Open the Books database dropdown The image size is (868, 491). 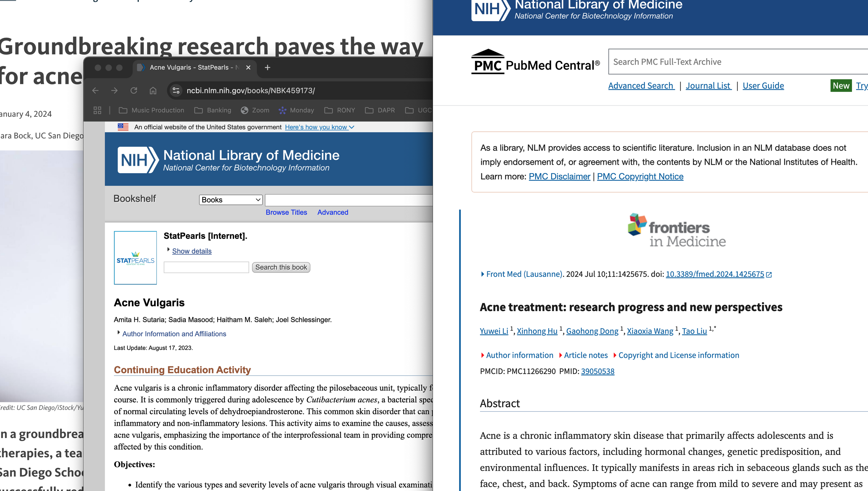pyautogui.click(x=231, y=200)
